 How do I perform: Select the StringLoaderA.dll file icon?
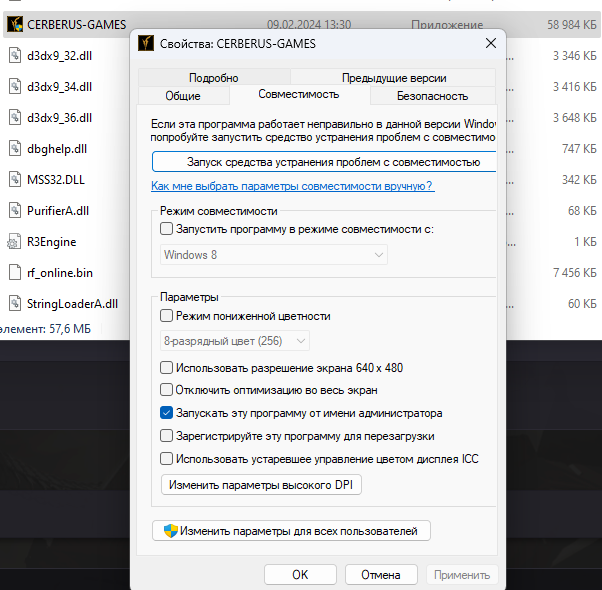point(15,303)
